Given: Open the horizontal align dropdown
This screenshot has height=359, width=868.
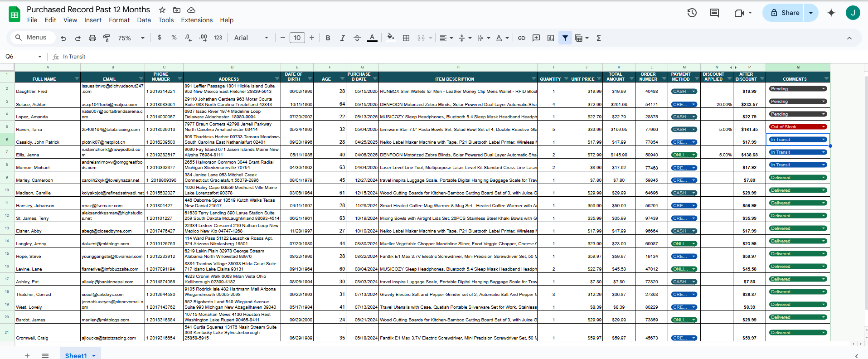Looking at the screenshot, I should (446, 38).
